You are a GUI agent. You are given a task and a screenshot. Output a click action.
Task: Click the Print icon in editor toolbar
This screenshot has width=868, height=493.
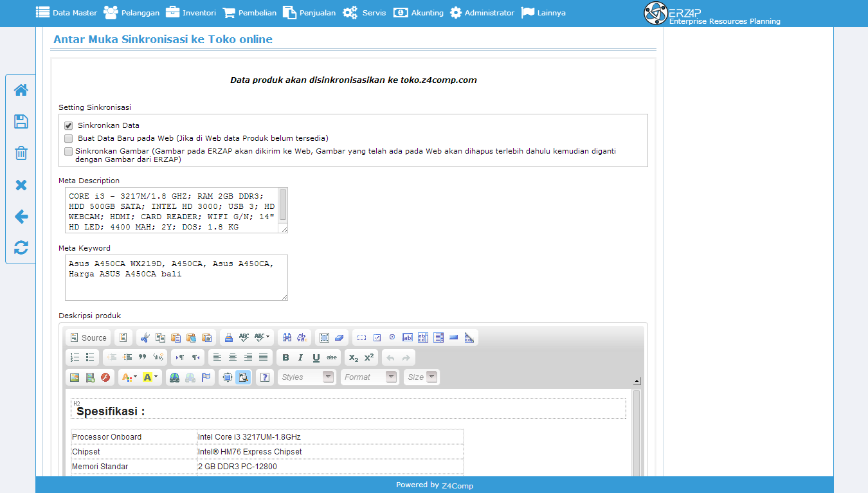tap(228, 338)
